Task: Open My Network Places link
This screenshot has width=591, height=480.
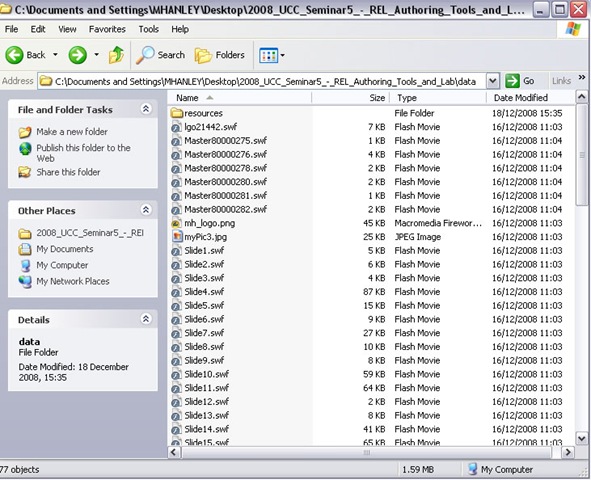Action: click(x=73, y=281)
